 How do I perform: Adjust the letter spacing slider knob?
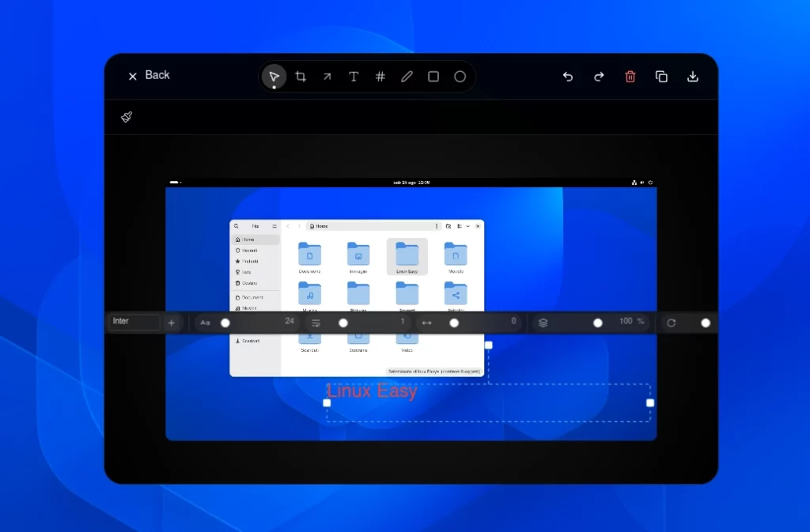point(454,323)
